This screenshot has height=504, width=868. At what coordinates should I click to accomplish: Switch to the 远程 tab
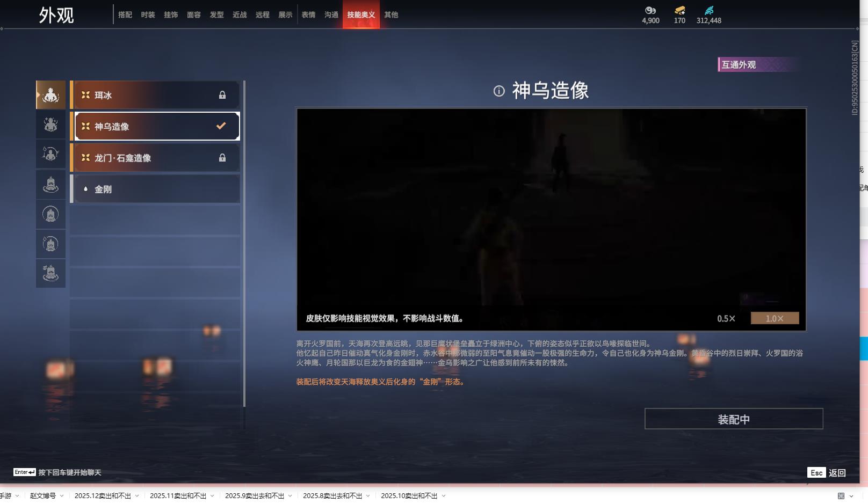(x=263, y=15)
